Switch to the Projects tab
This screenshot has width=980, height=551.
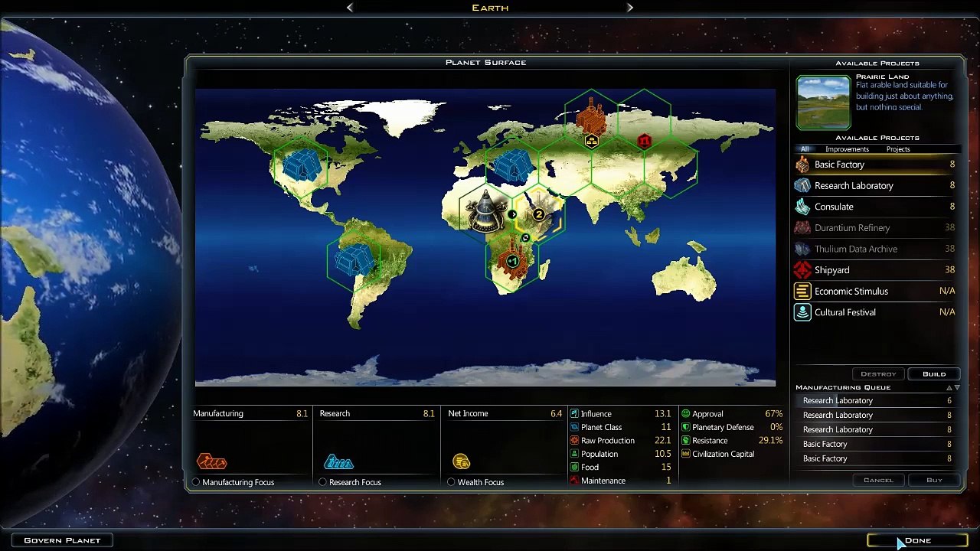coord(898,149)
